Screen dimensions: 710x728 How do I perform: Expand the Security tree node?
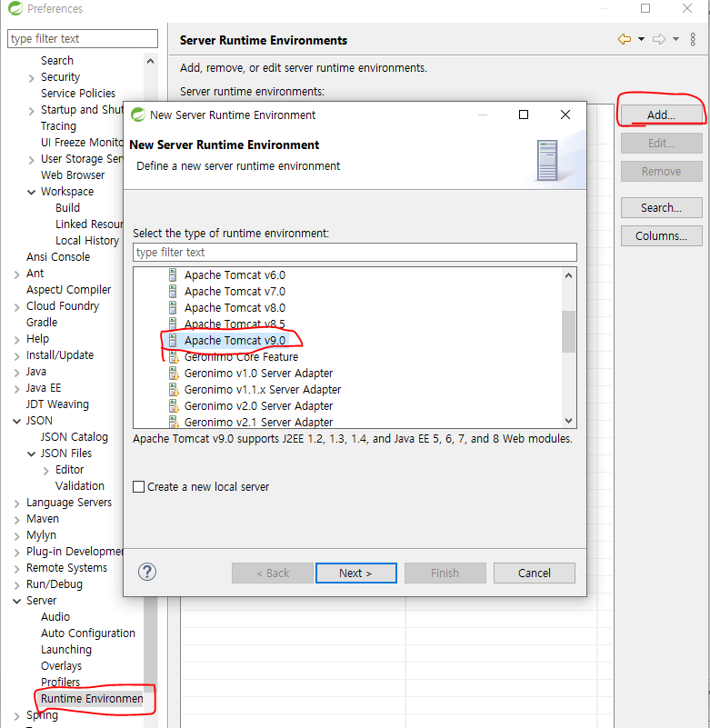31,78
